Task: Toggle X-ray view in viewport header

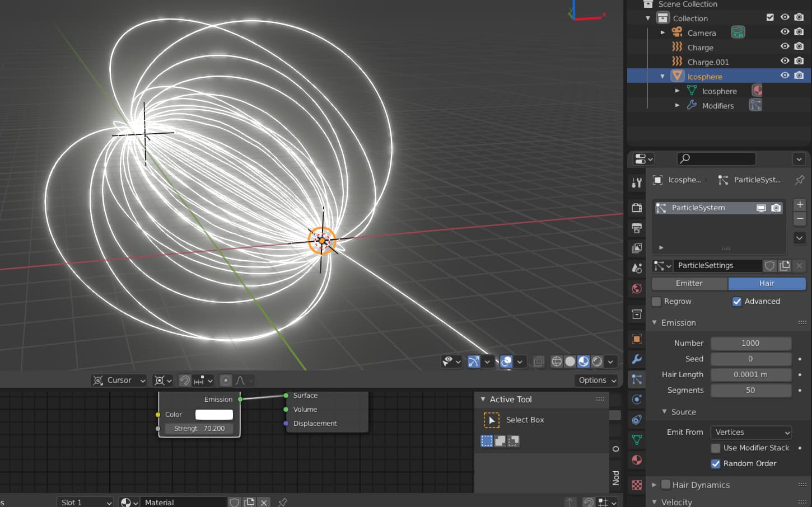Action: point(538,362)
